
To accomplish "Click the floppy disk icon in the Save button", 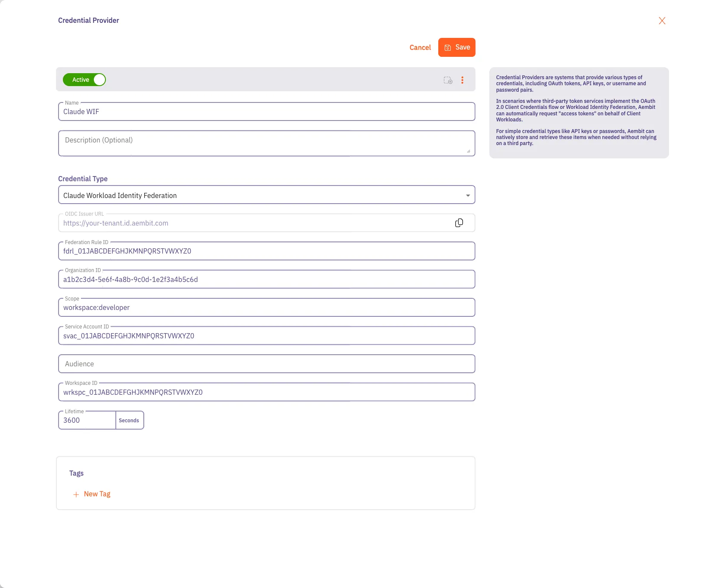I will point(448,48).
